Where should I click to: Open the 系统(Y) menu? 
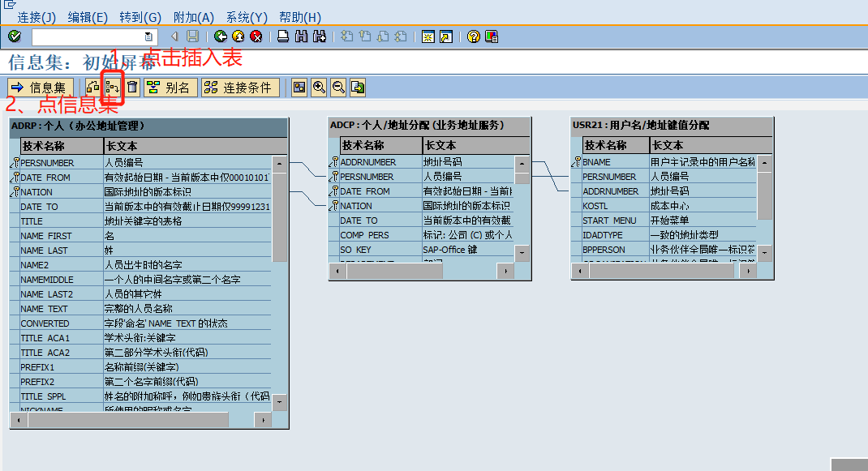(x=247, y=18)
